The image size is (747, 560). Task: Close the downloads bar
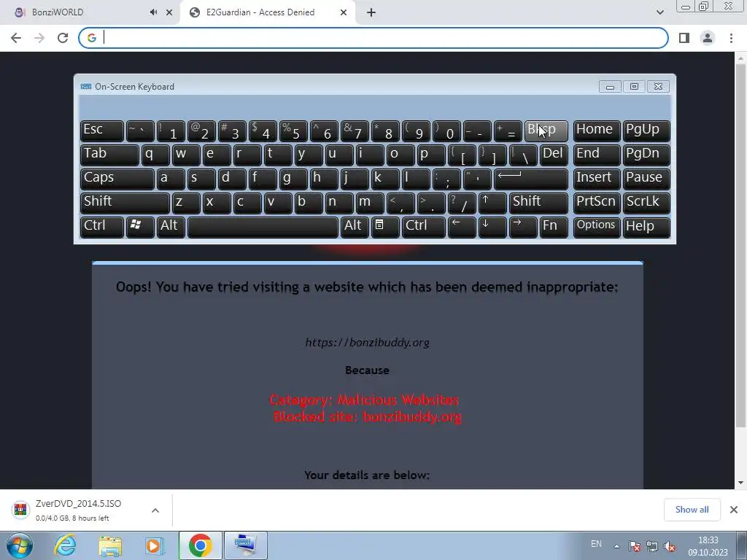pos(734,510)
